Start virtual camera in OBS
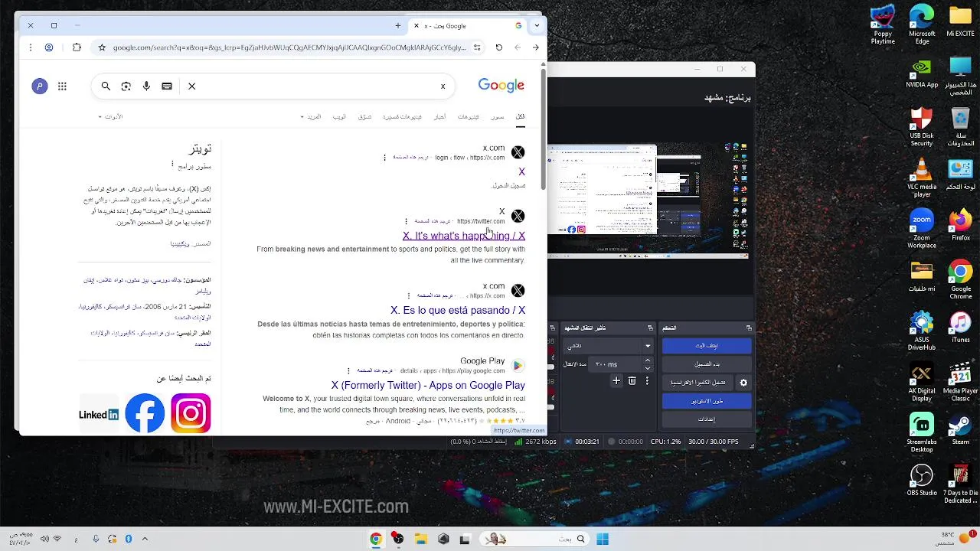This screenshot has width=980, height=551. (697, 383)
